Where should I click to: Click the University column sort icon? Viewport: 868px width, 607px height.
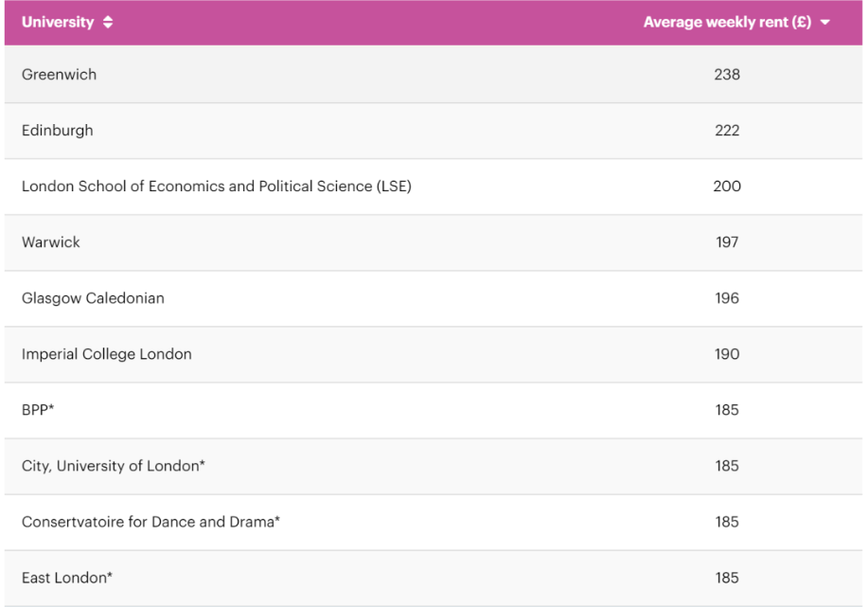pyautogui.click(x=108, y=23)
